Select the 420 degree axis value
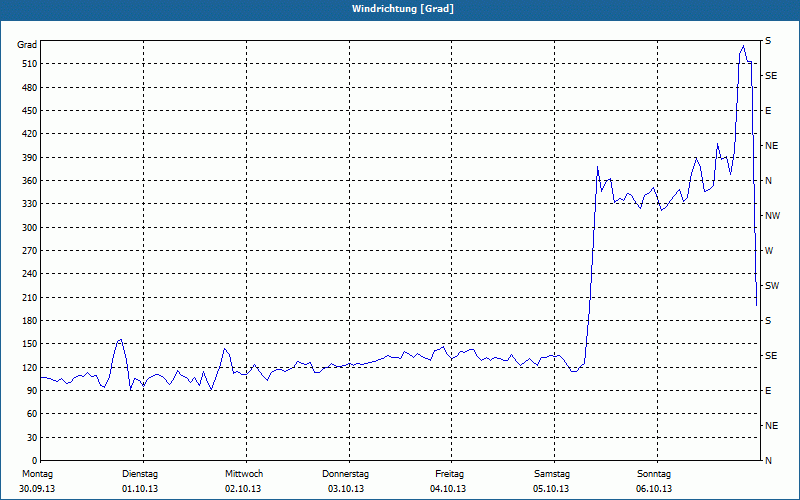The height and width of the screenshot is (500, 800). tap(29, 134)
